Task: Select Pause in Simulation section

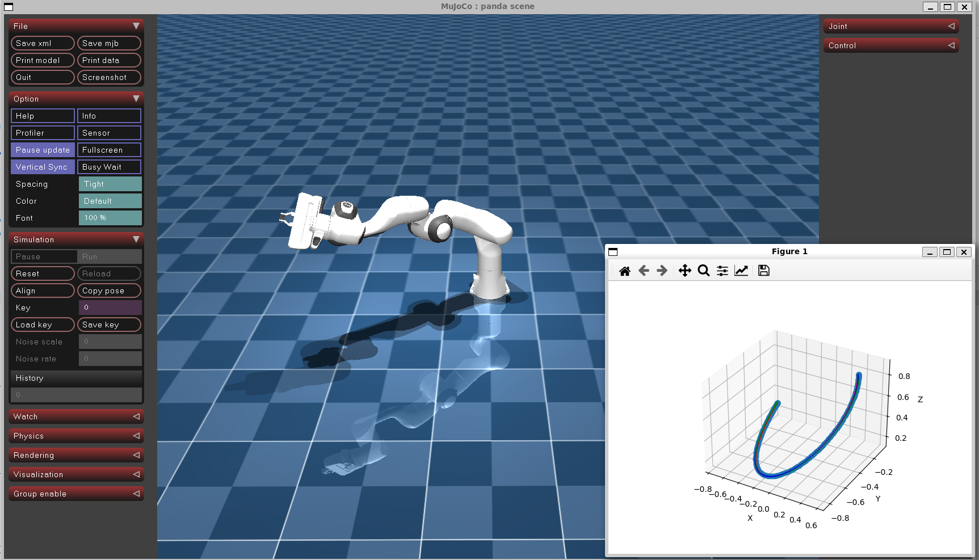Action: point(44,256)
